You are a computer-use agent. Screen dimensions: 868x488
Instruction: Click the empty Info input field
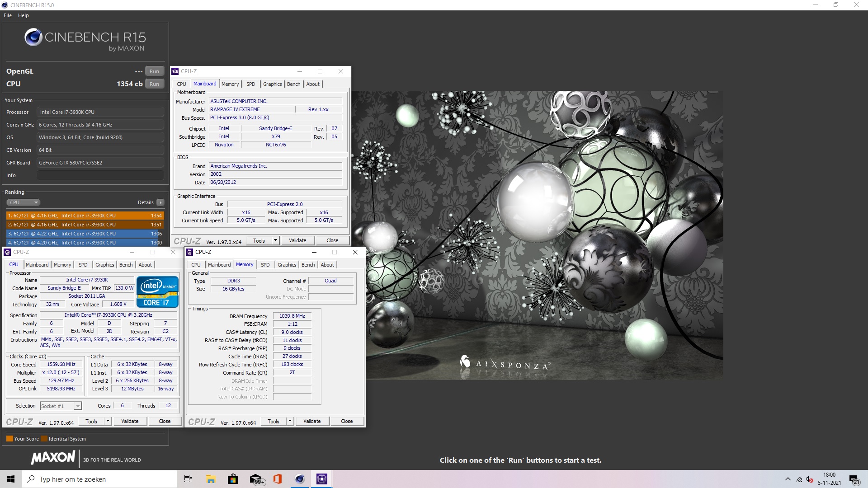pyautogui.click(x=100, y=175)
